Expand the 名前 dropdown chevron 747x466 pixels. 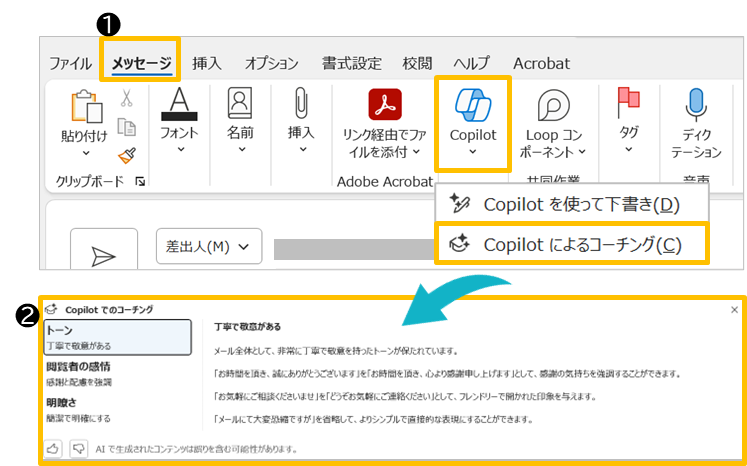pyautogui.click(x=242, y=150)
